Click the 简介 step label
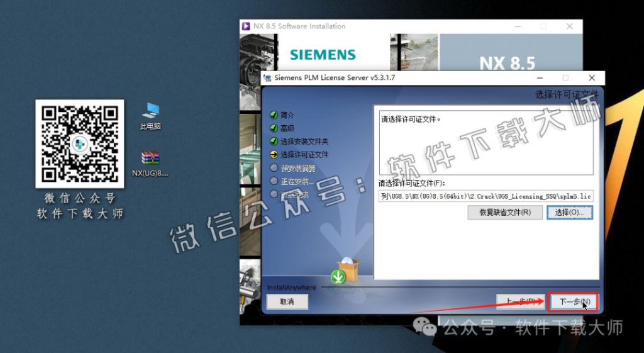Image resolution: width=644 pixels, height=353 pixels. pyautogui.click(x=287, y=115)
